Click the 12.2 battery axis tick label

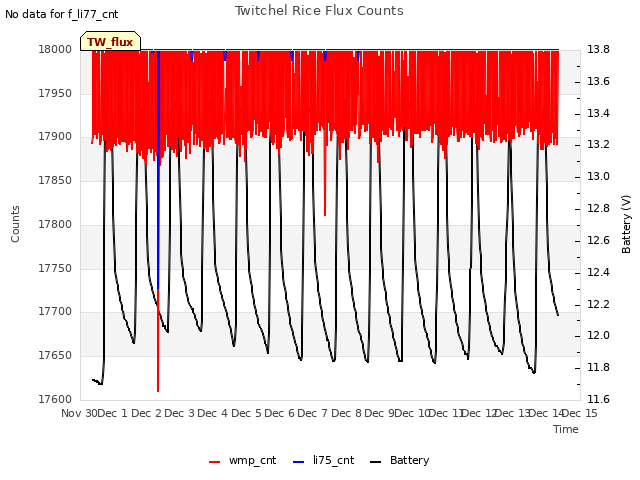tap(598, 304)
